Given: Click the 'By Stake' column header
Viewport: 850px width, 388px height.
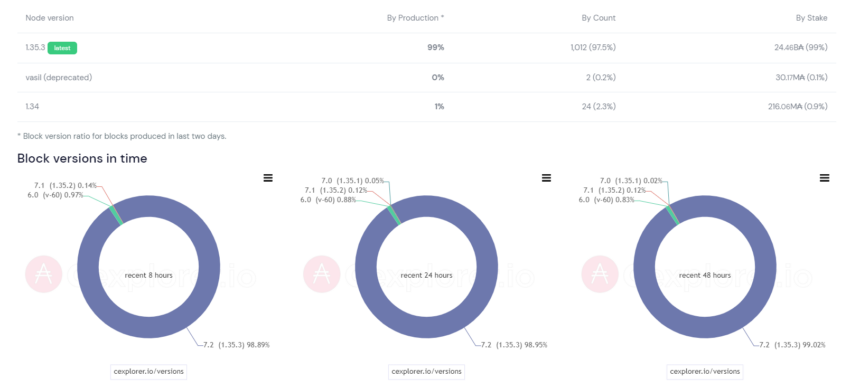Looking at the screenshot, I should 812,18.
